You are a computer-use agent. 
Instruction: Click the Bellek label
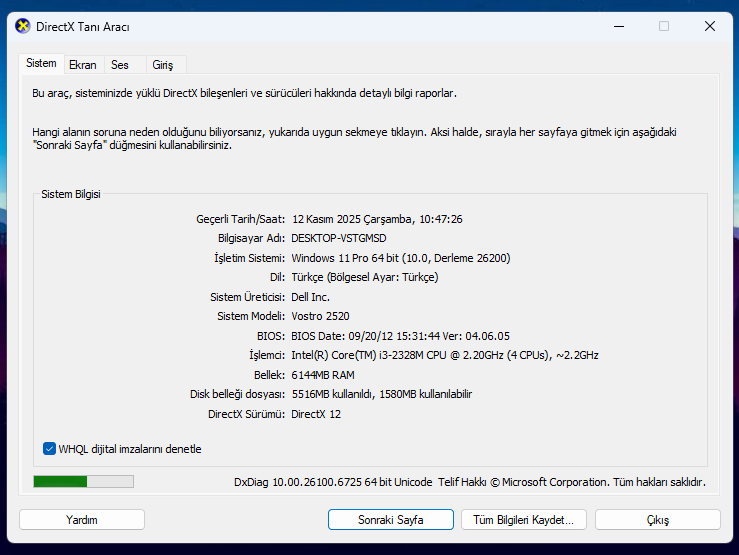click(x=269, y=375)
